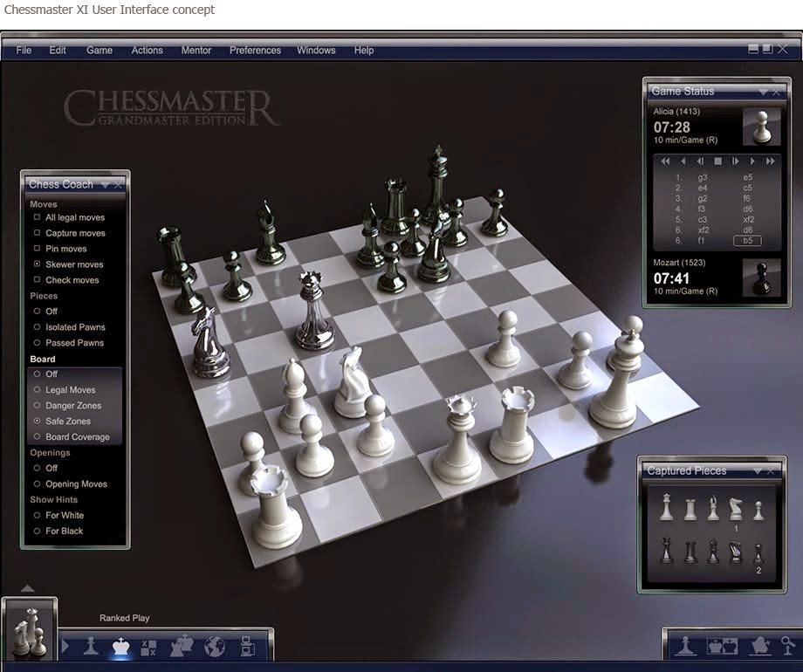Open the Edit menu
The width and height of the screenshot is (803, 672).
coord(58,51)
